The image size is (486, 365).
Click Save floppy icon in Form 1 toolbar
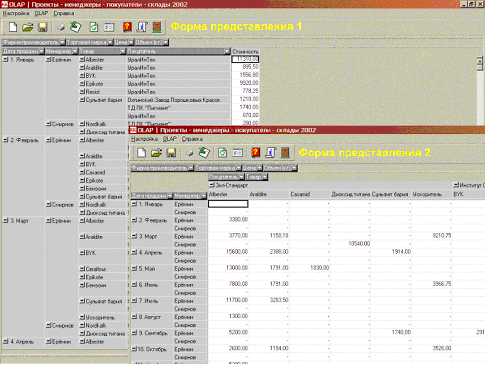(x=43, y=27)
